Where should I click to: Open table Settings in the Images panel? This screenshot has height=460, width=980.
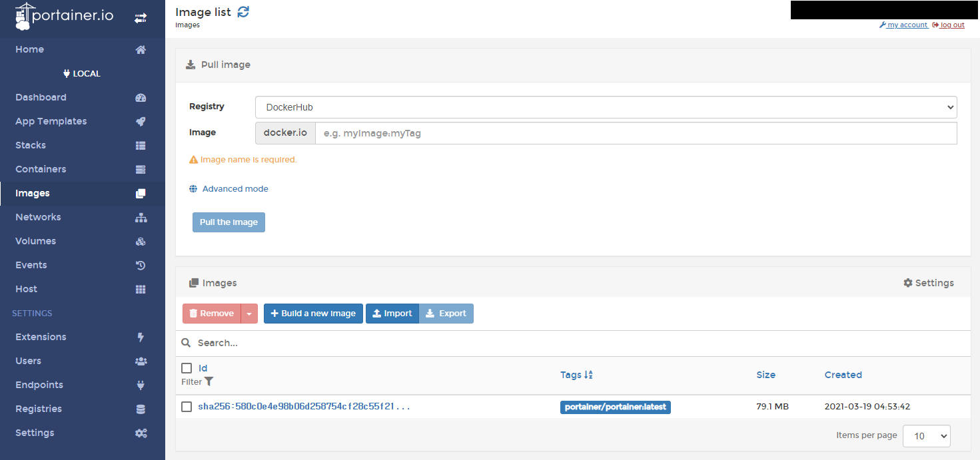tap(929, 283)
